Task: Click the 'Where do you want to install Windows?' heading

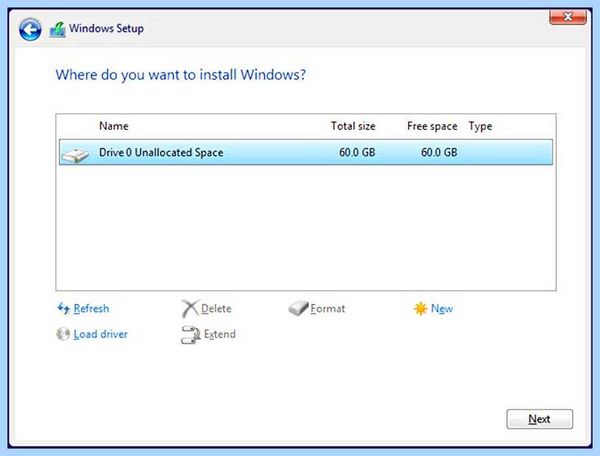Action: click(181, 75)
